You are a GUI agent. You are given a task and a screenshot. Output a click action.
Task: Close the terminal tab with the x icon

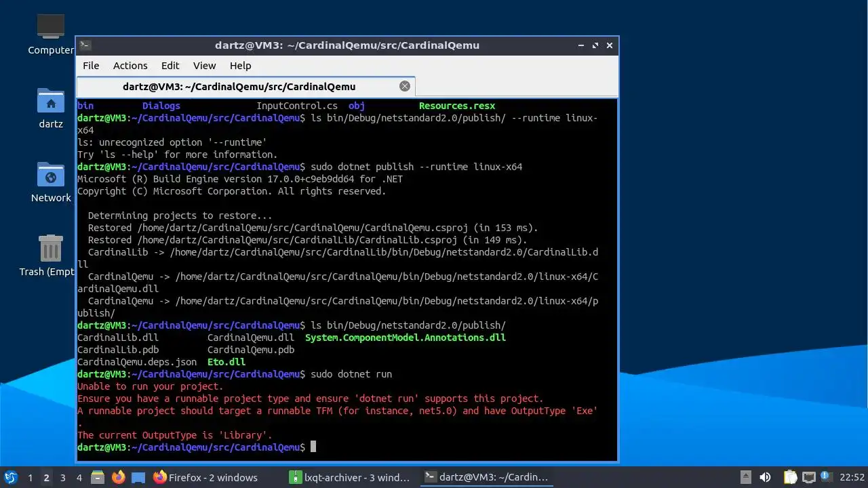pyautogui.click(x=405, y=86)
